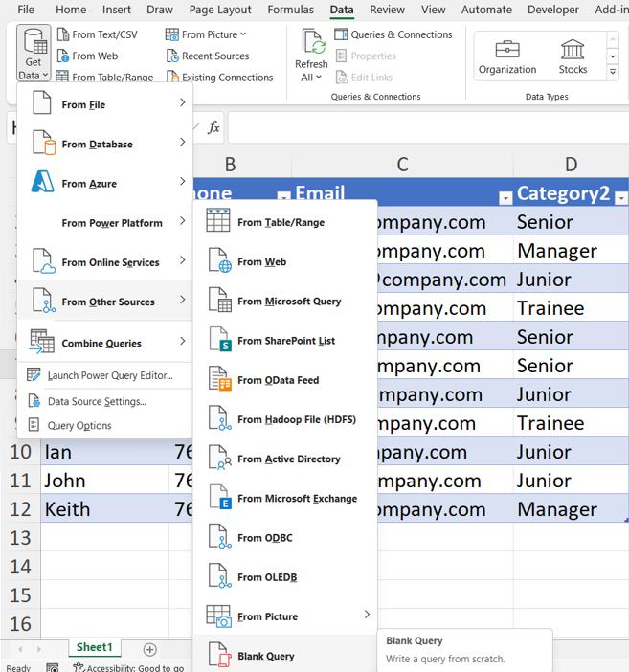Viewport: 629px width, 672px height.
Task: Switch to the Developer tab
Action: pos(552,9)
